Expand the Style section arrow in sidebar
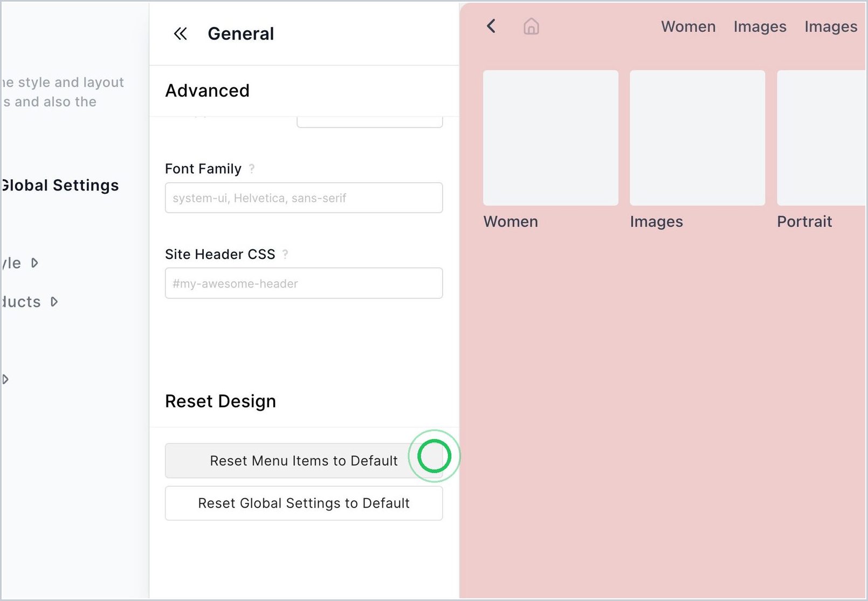Viewport: 868px width, 601px height. pos(35,263)
